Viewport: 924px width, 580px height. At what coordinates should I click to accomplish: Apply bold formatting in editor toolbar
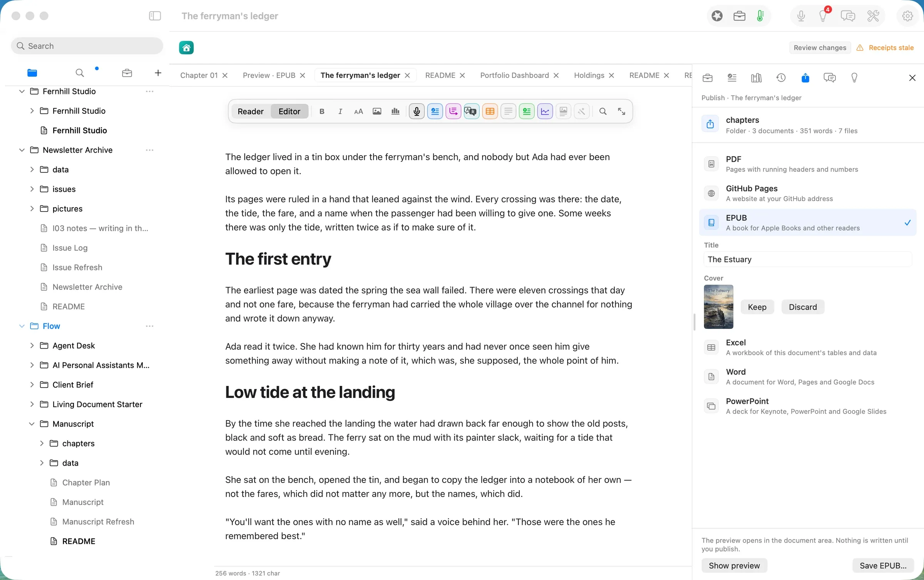tap(322, 111)
